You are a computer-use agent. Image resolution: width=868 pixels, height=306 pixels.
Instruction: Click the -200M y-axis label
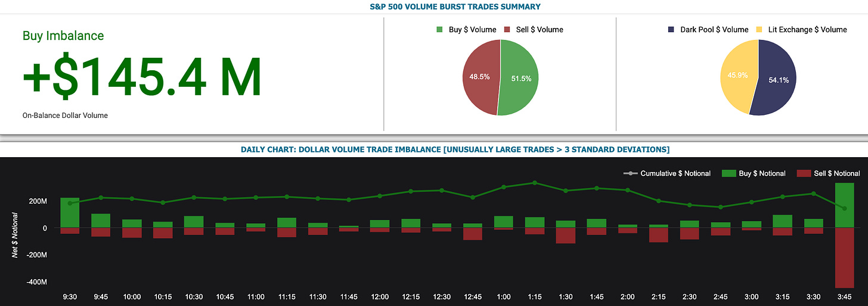coord(36,255)
